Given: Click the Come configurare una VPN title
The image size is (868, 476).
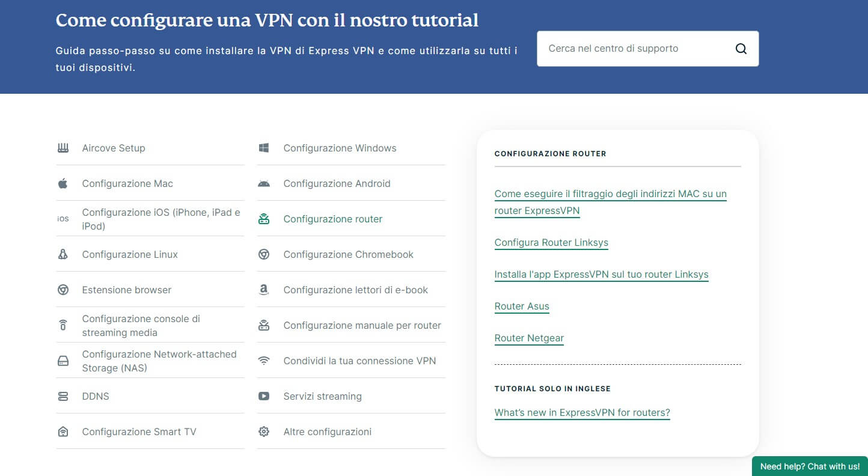Looking at the screenshot, I should pyautogui.click(x=267, y=20).
